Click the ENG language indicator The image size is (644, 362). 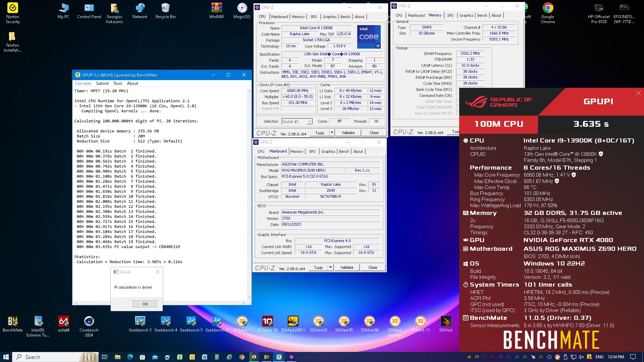tap(599, 357)
